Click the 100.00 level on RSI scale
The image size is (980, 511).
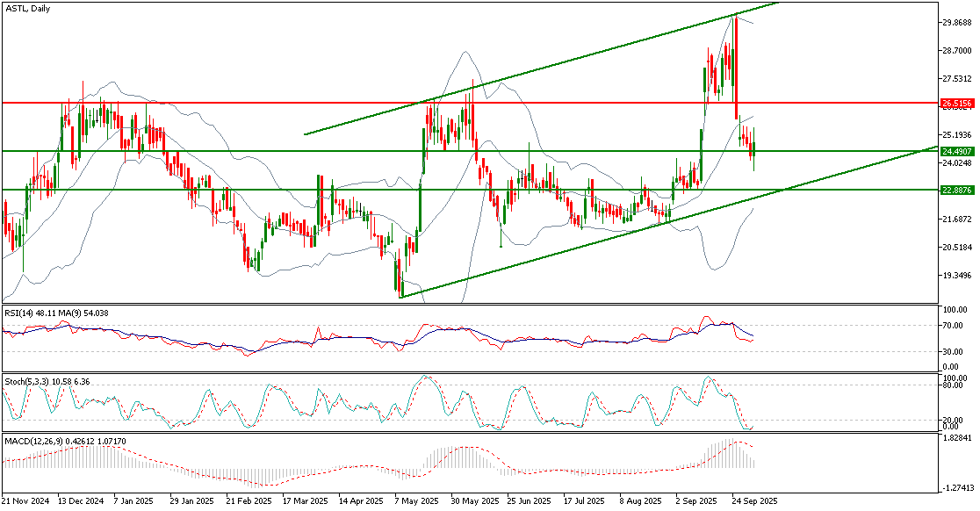(x=954, y=310)
